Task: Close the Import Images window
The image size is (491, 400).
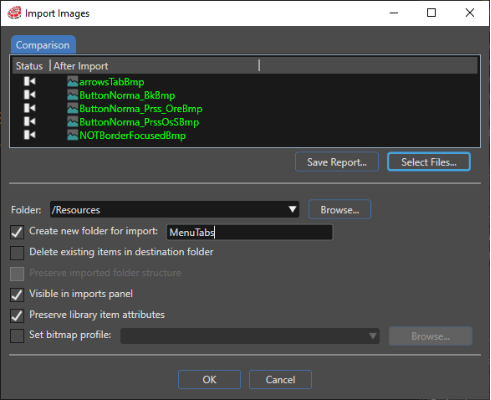Action: tap(470, 13)
